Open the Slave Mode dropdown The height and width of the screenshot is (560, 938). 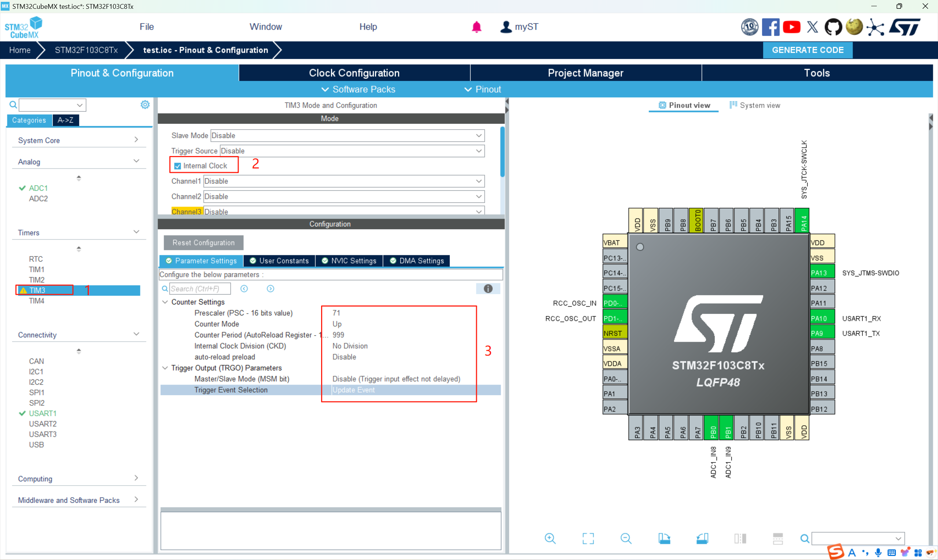point(347,136)
